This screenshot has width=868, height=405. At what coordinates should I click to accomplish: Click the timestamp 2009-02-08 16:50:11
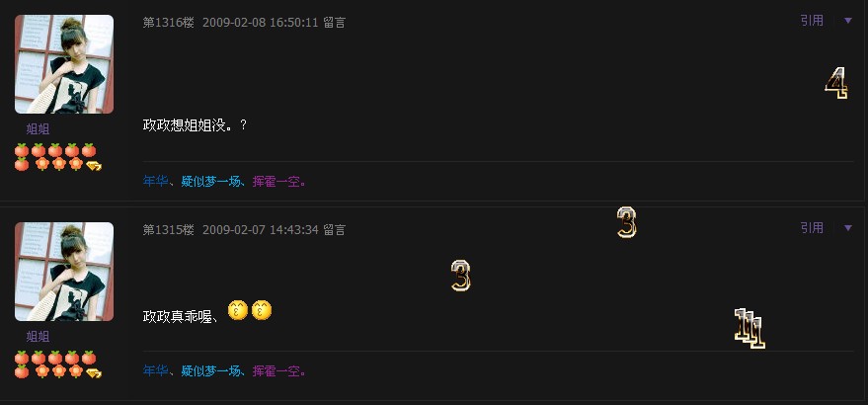tap(260, 23)
